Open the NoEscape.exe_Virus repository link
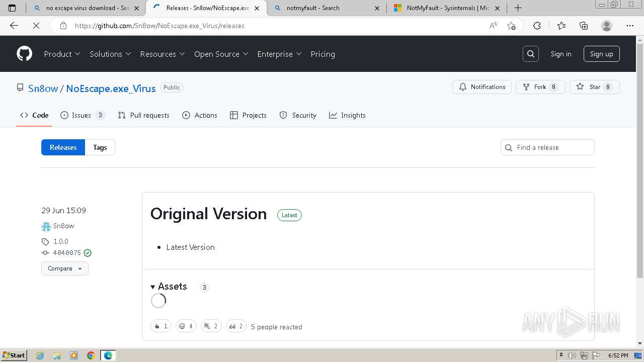 tap(111, 88)
